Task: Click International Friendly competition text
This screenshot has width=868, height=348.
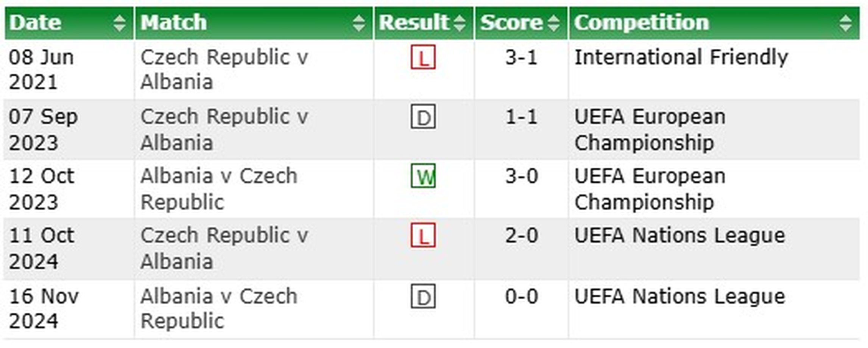Action: click(x=681, y=57)
